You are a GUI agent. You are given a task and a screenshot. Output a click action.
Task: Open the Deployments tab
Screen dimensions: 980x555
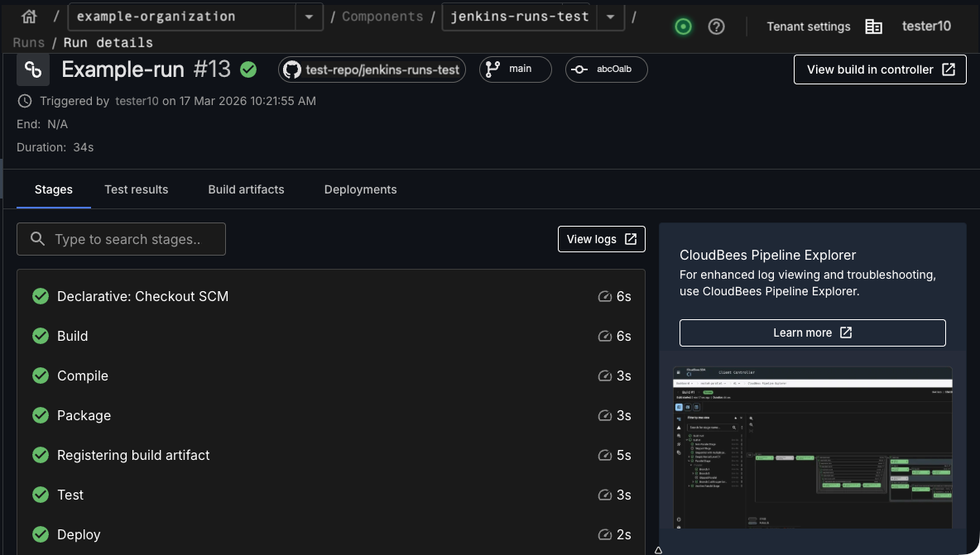tap(360, 189)
